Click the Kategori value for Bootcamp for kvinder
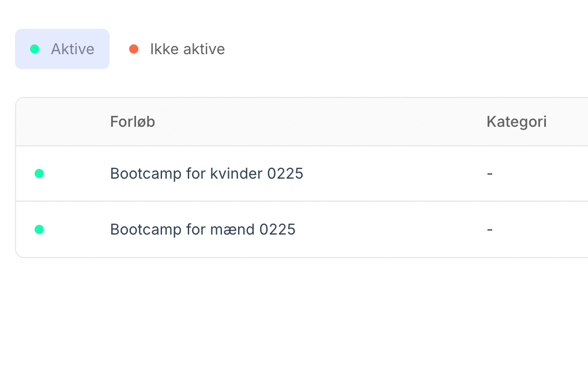The height and width of the screenshot is (370, 588). coord(489,173)
